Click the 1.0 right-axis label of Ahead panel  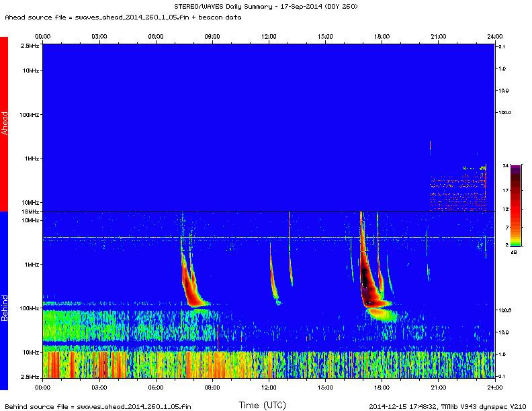(502, 68)
